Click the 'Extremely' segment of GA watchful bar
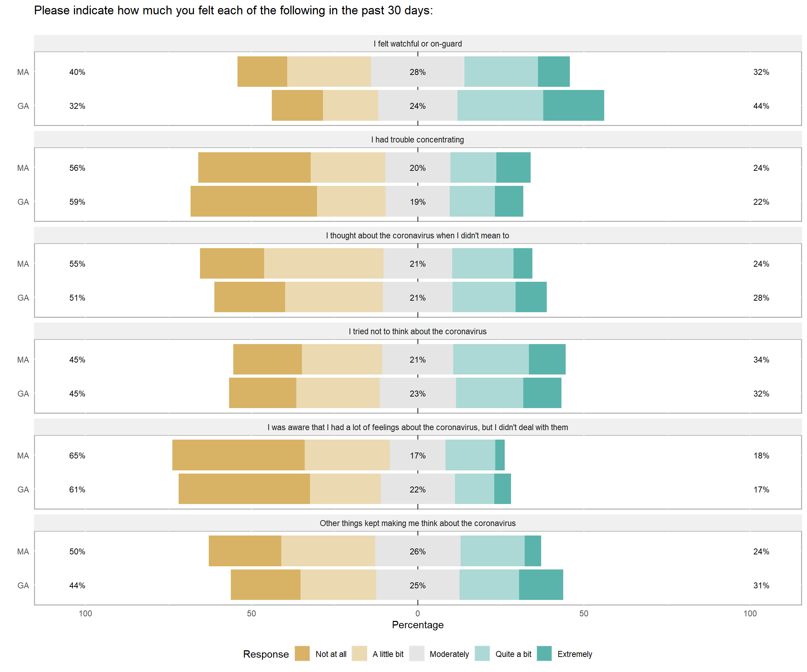This screenshot has width=807, height=672. pyautogui.click(x=573, y=106)
